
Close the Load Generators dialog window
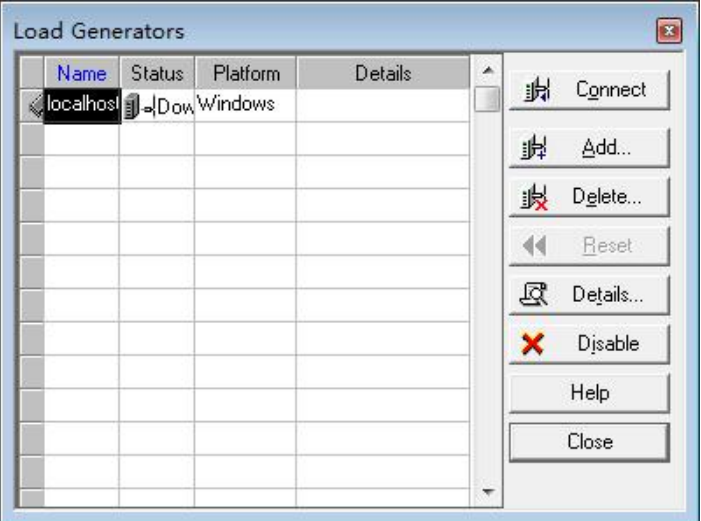[x=674, y=32]
